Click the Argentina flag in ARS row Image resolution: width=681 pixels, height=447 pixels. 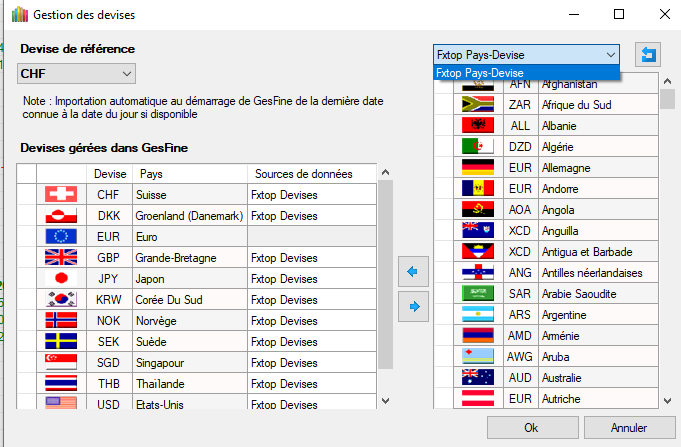478,314
